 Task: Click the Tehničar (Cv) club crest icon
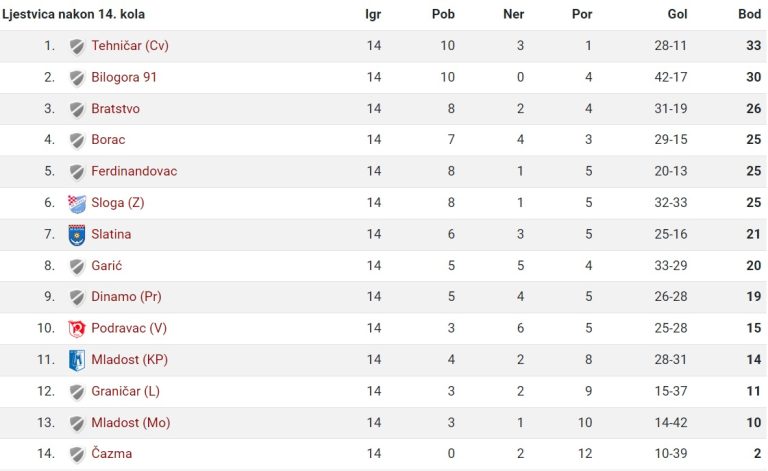point(77,47)
